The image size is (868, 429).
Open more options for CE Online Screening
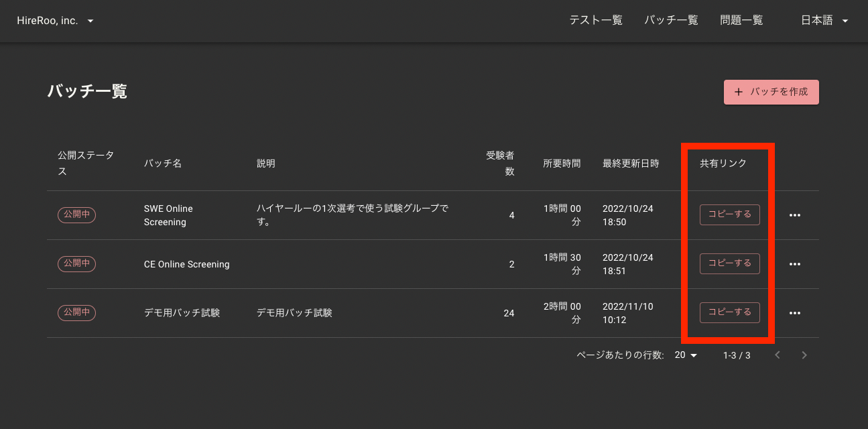click(x=795, y=264)
